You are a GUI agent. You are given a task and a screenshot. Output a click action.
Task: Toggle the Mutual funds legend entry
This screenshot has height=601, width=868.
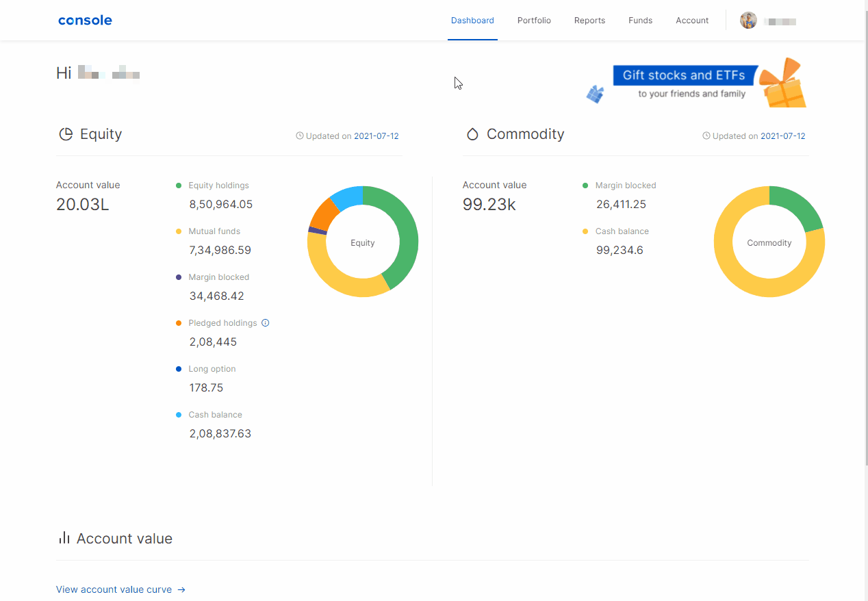pos(214,231)
